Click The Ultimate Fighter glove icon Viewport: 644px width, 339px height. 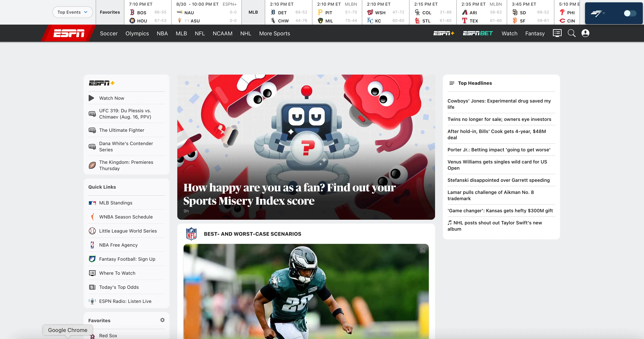click(92, 130)
